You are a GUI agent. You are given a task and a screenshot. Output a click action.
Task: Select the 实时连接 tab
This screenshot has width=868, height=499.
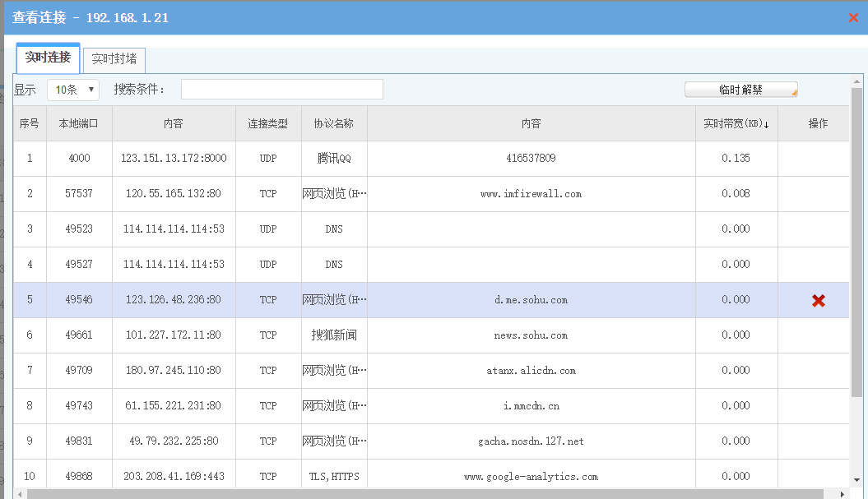coord(48,58)
